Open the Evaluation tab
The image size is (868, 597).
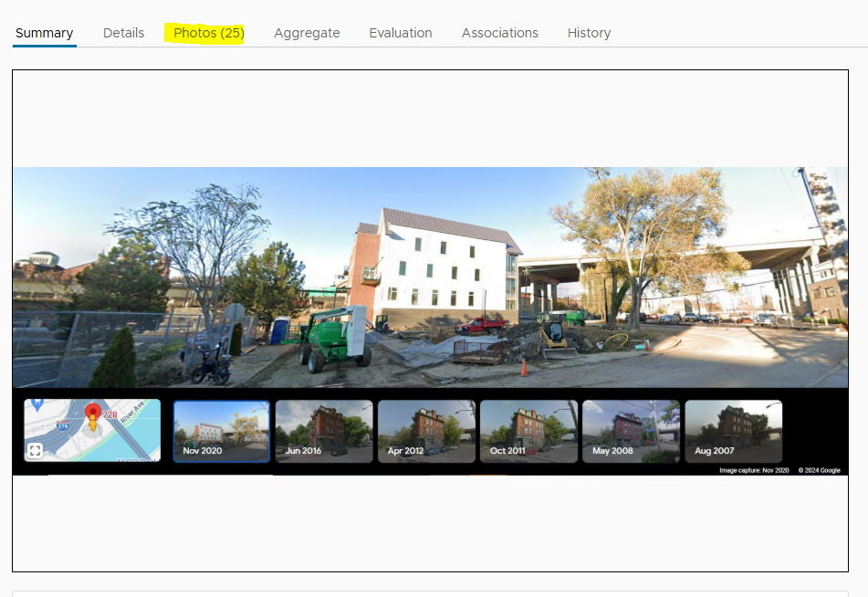click(401, 33)
